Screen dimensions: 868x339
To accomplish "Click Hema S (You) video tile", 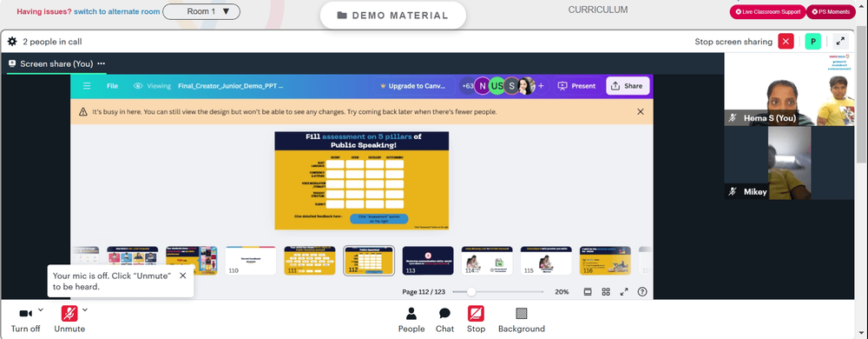I will coord(789,90).
